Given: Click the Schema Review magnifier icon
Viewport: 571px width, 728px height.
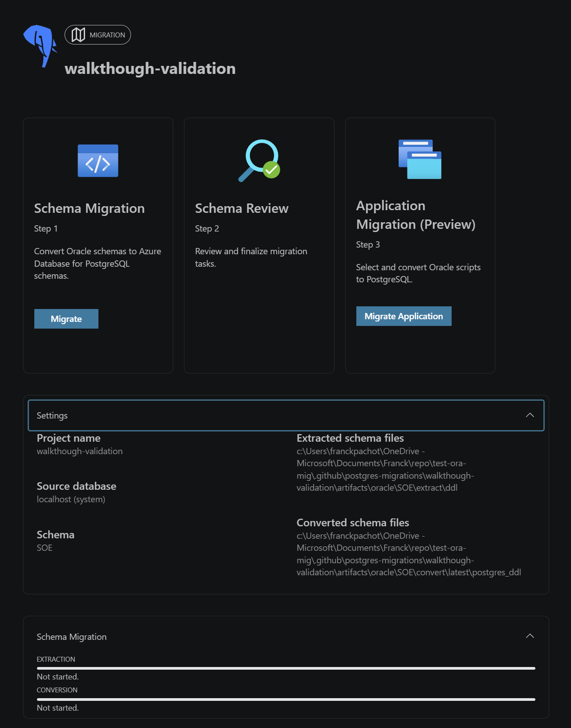Looking at the screenshot, I should (x=259, y=161).
